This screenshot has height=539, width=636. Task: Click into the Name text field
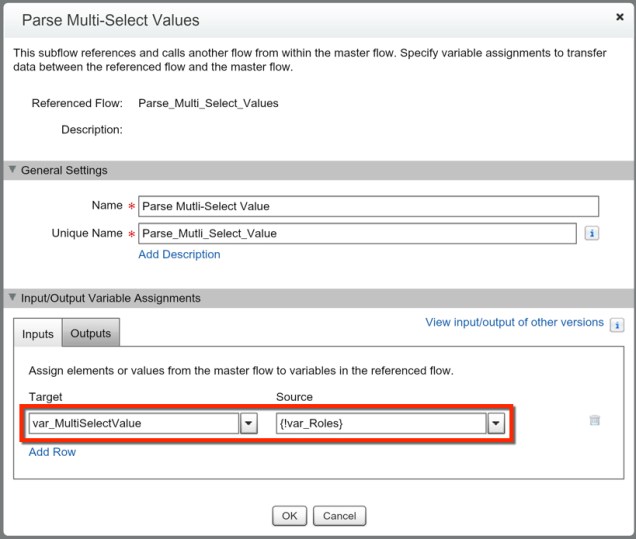point(368,206)
